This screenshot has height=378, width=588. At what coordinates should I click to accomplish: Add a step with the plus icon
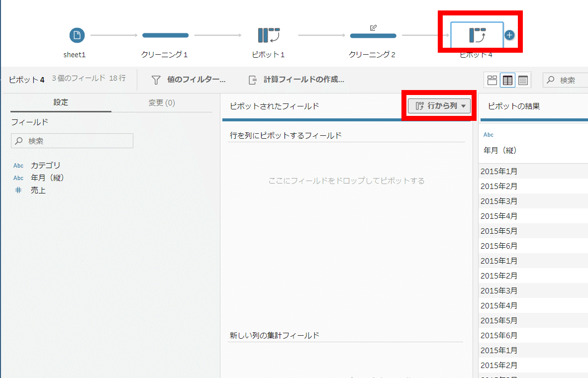[509, 35]
